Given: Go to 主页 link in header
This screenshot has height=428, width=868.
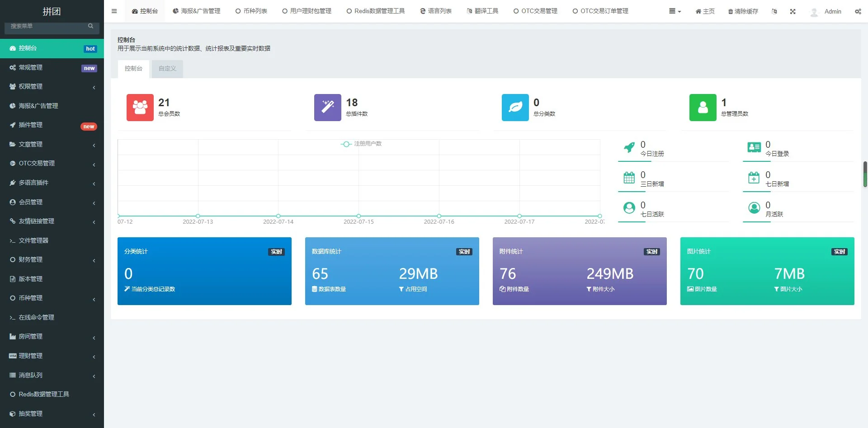Looking at the screenshot, I should point(705,11).
